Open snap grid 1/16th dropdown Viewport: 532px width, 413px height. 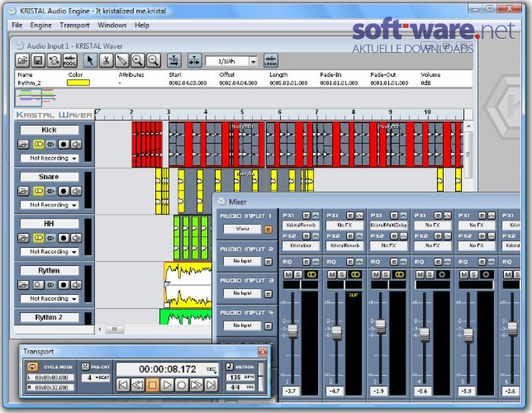253,61
